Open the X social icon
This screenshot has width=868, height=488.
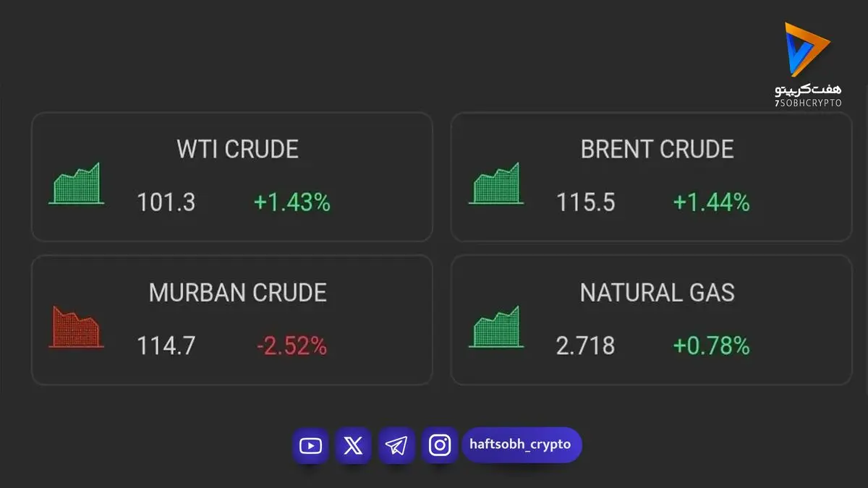[353, 445]
